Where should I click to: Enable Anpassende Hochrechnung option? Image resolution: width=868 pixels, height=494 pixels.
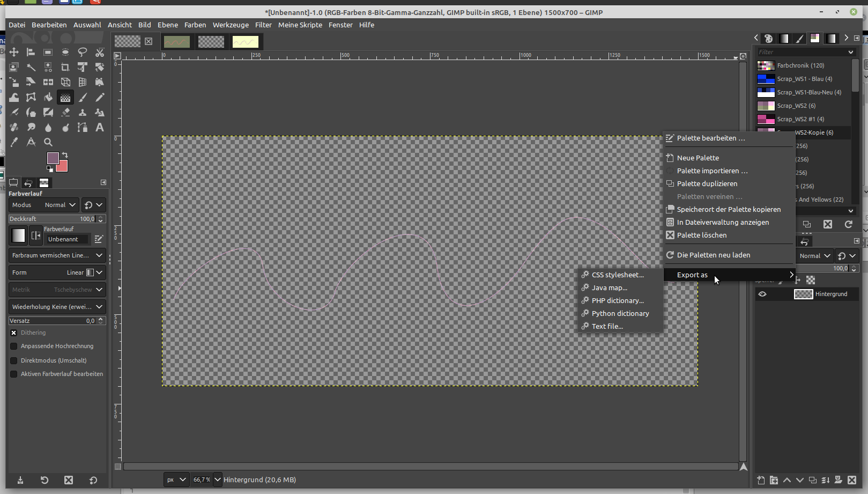coord(14,346)
